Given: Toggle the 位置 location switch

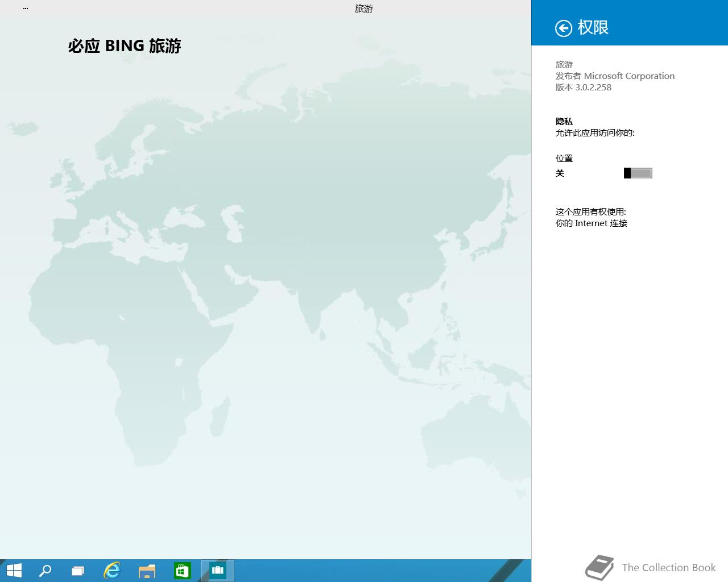Looking at the screenshot, I should (x=638, y=173).
